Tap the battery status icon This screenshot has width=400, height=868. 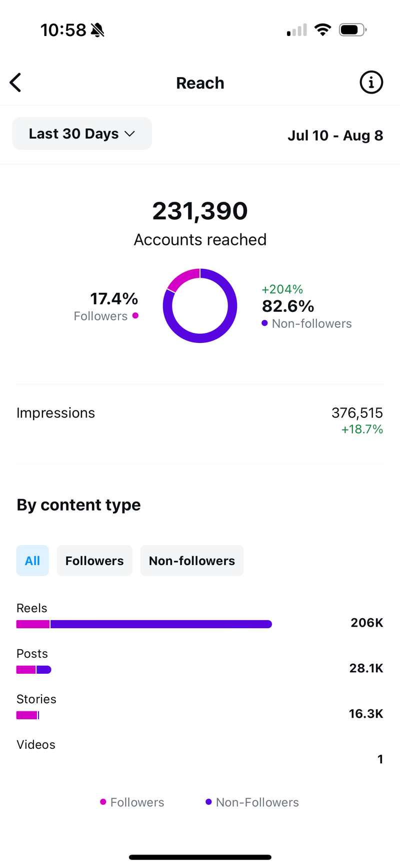[x=352, y=30]
